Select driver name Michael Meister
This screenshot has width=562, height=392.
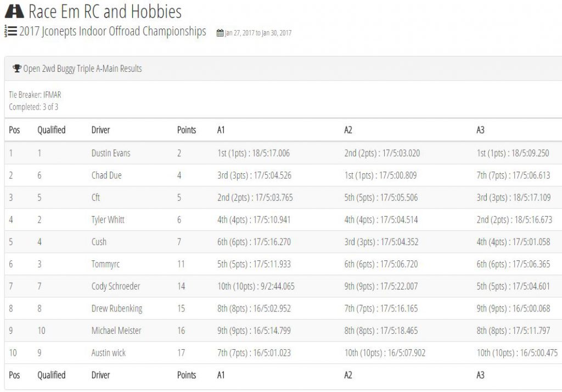[x=116, y=331]
